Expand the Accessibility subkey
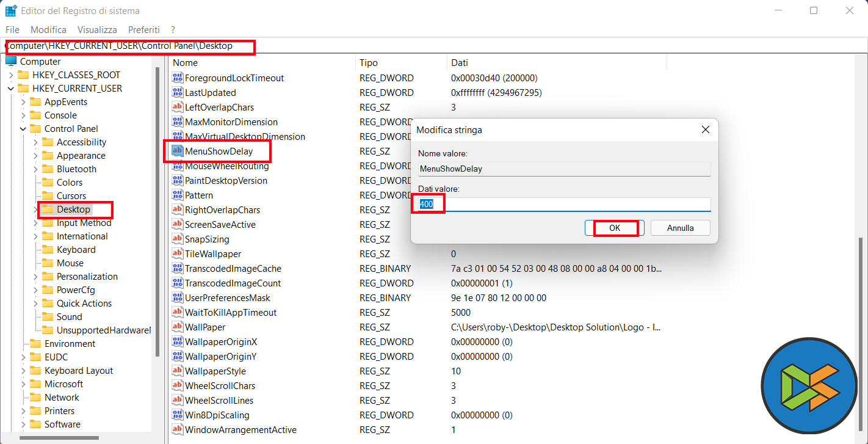 [35, 142]
